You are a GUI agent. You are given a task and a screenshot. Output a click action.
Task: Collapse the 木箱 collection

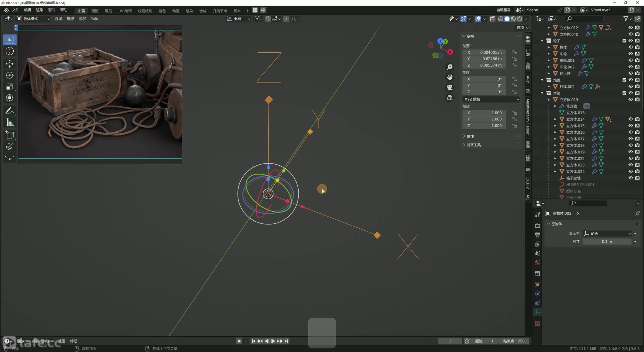[x=542, y=93]
